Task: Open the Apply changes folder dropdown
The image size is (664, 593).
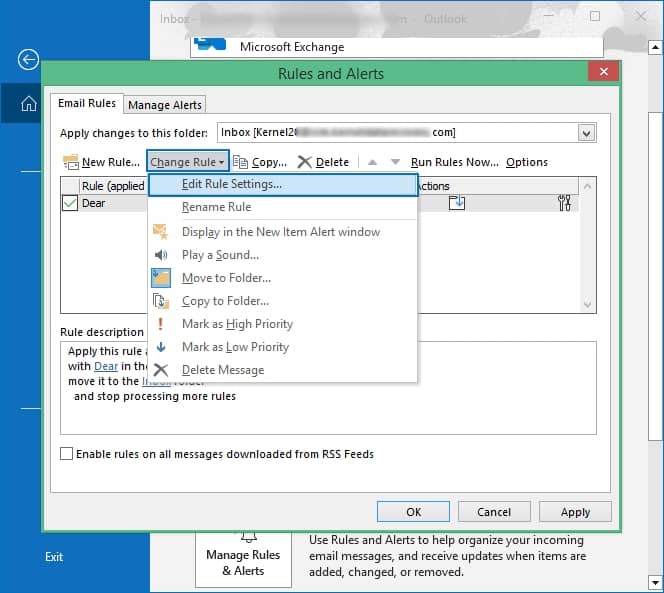Action: click(586, 132)
